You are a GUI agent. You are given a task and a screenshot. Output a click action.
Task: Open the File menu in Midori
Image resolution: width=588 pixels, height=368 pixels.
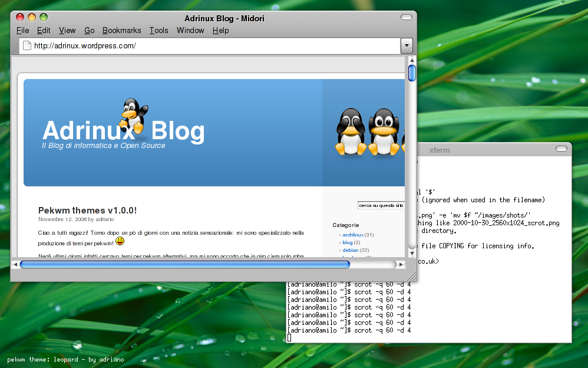(x=22, y=31)
